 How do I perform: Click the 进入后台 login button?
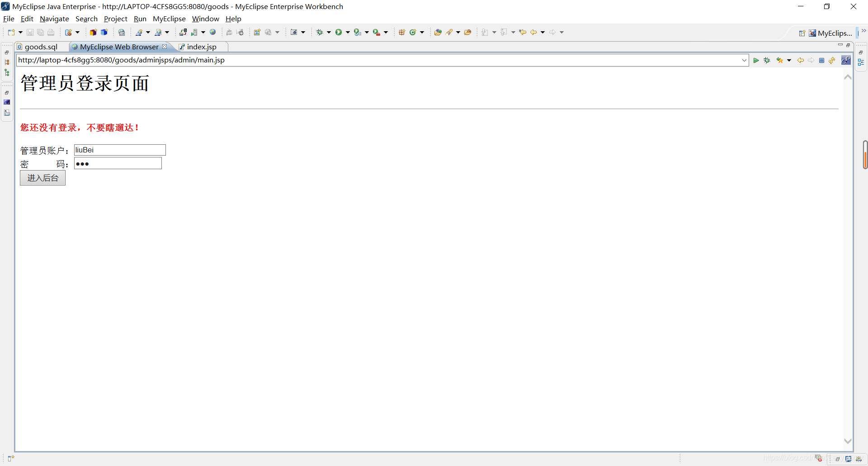click(42, 178)
